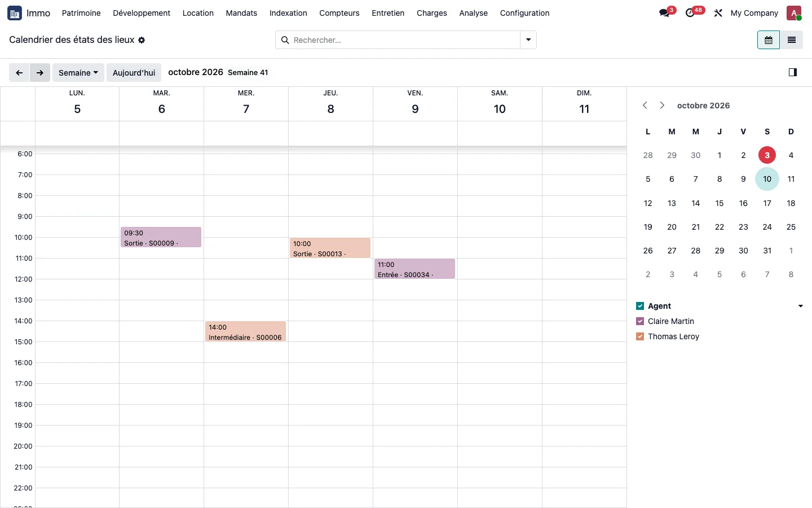Viewport: 812px width, 508px height.
Task: Open the Entretien menu
Action: point(388,13)
